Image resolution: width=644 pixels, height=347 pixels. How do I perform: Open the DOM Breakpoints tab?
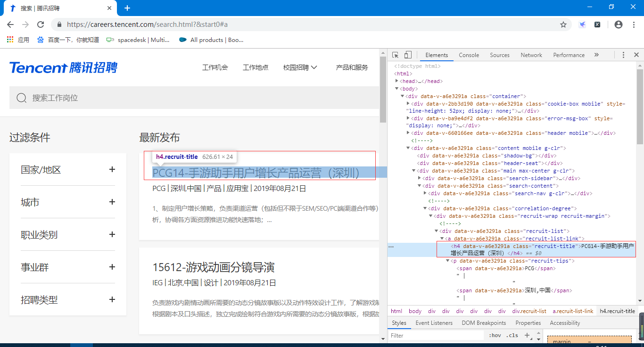(484, 323)
